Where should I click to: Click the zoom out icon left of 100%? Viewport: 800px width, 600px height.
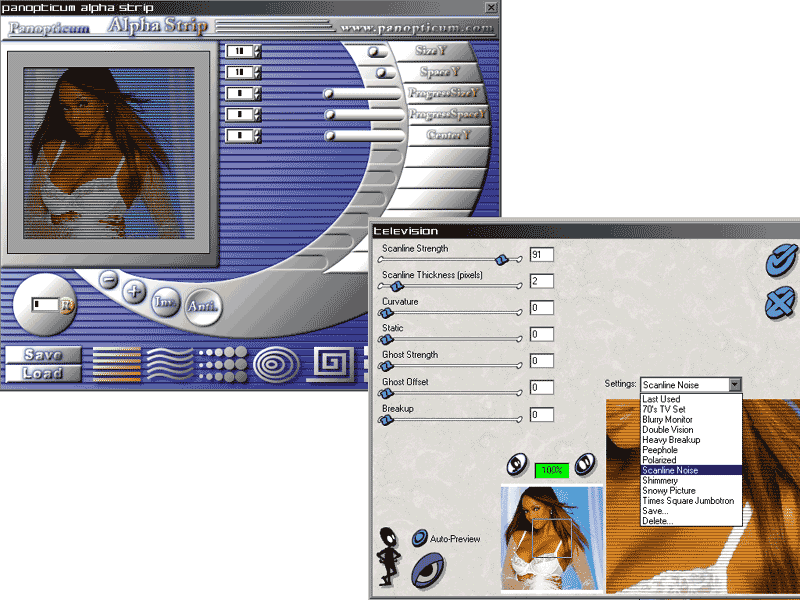[x=516, y=465]
